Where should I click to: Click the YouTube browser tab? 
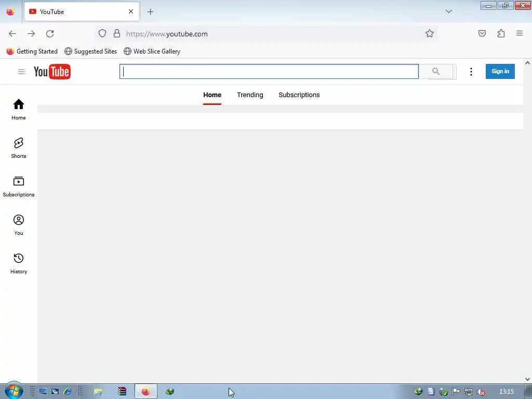[x=82, y=11]
